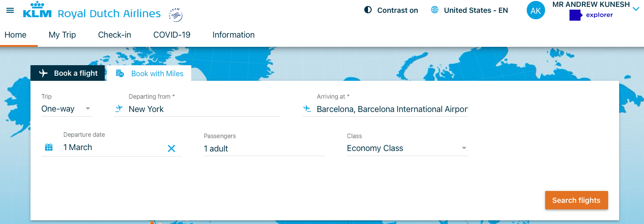Viewport: 644px width, 224px height.
Task: Select the Book a flight tab
Action: (x=68, y=73)
